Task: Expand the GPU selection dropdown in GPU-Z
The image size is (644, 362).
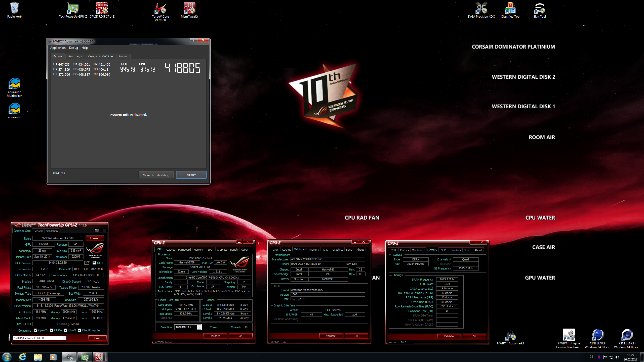Action: (x=65, y=338)
